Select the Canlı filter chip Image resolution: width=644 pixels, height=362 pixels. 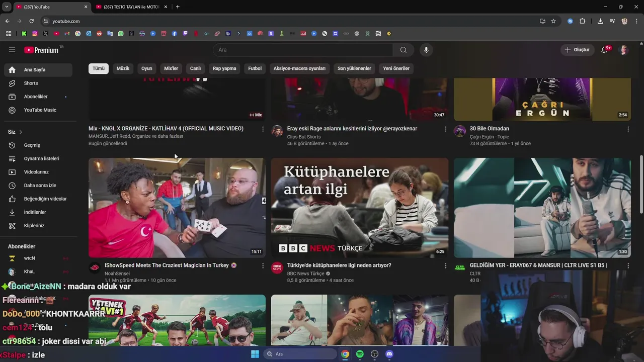coord(195,68)
